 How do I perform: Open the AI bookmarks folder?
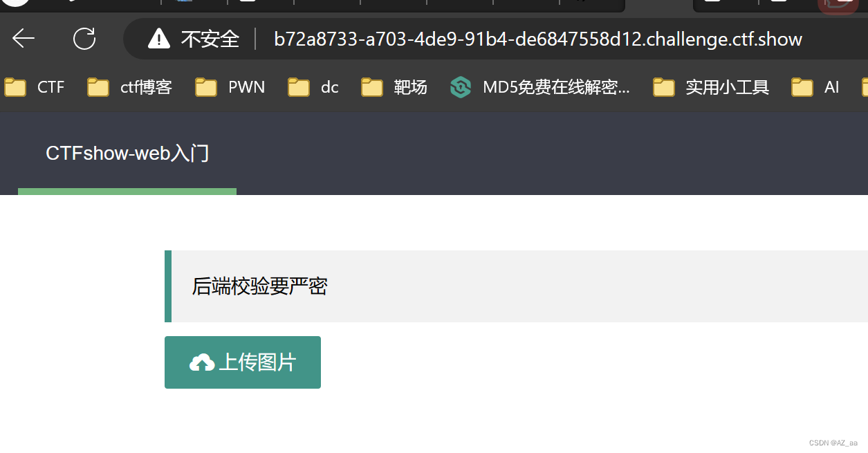click(815, 87)
